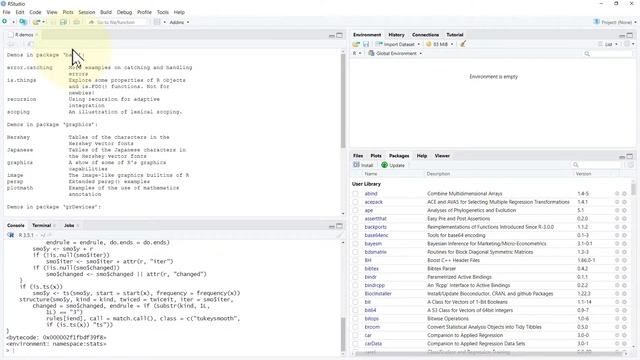Open the bayesm package link

point(373,244)
